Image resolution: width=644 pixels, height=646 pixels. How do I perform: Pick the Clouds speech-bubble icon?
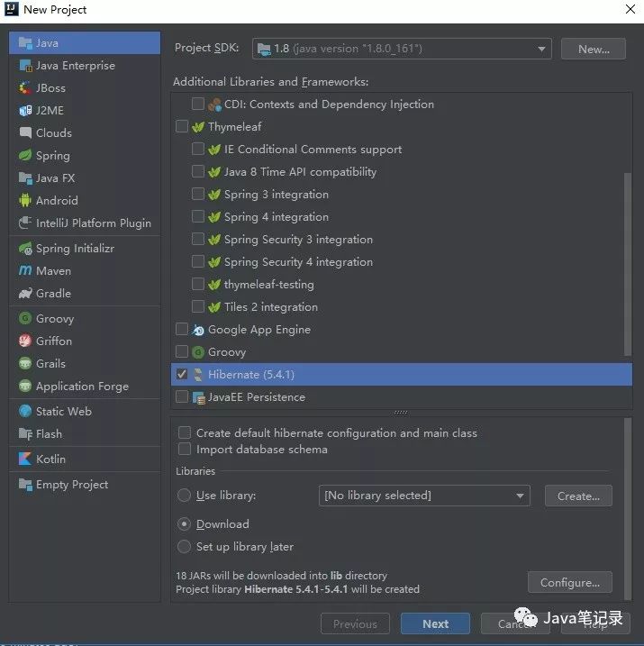[25, 132]
